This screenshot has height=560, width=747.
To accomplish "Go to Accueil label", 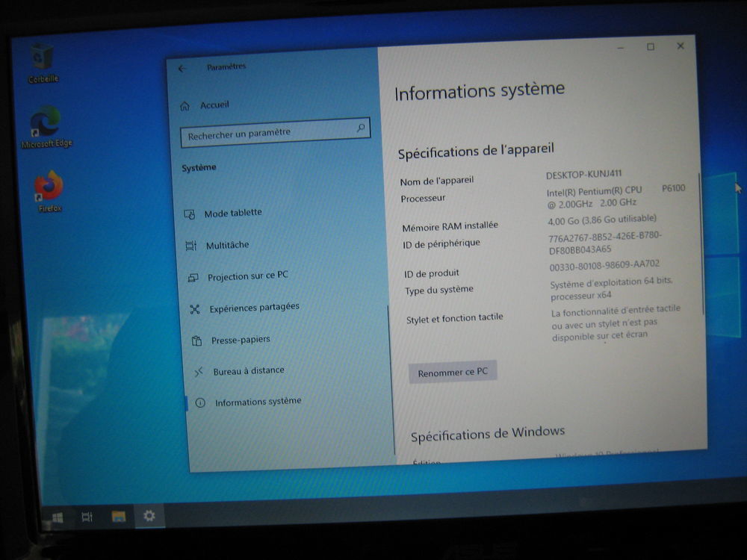I will pyautogui.click(x=214, y=105).
